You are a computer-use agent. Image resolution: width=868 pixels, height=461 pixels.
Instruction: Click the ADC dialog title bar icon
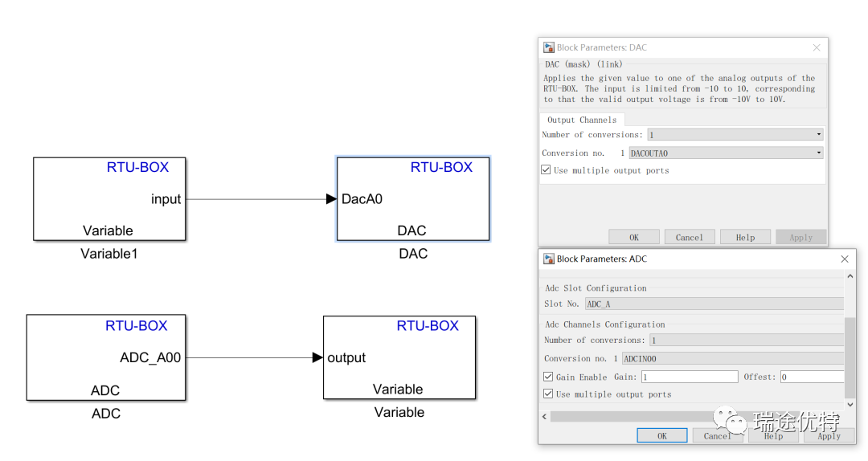(549, 259)
